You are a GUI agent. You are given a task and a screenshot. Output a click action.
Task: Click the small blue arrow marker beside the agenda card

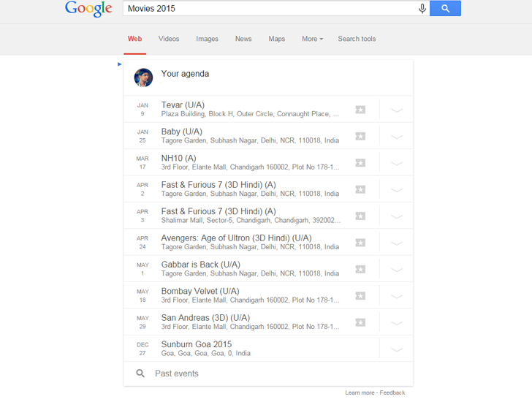pyautogui.click(x=119, y=64)
